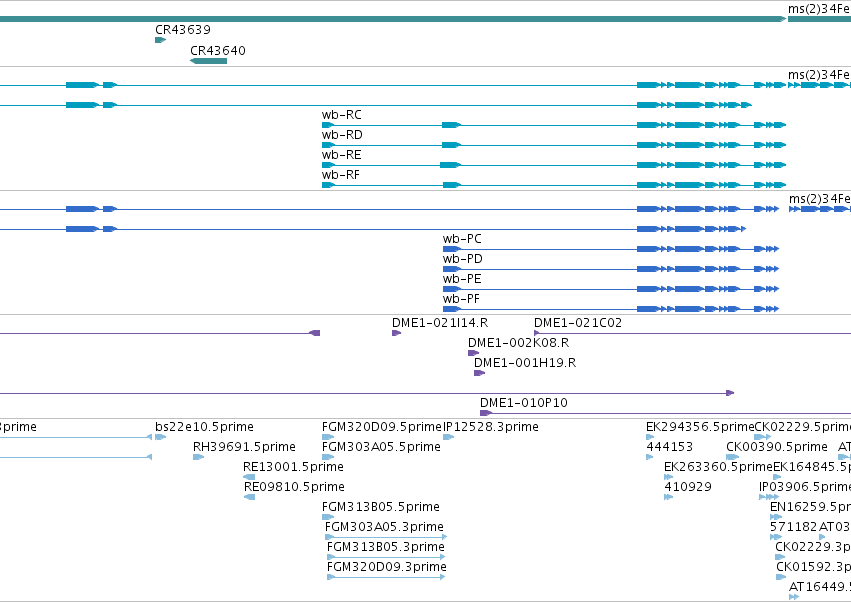This screenshot has width=851, height=602.
Task: Select the IP03906.5prime EST label
Action: point(805,487)
